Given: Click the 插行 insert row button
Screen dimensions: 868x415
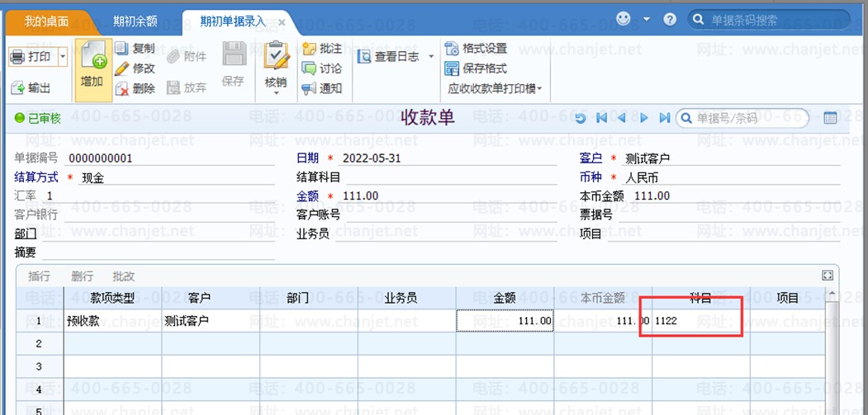Looking at the screenshot, I should [40, 276].
